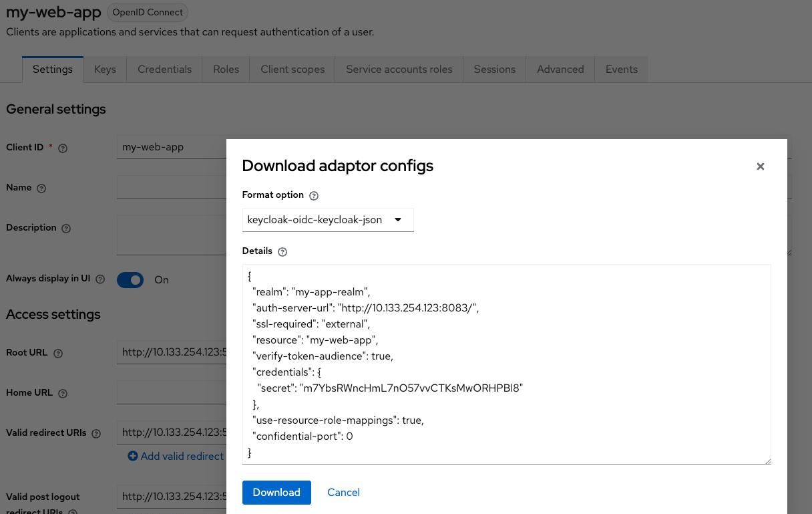Click the Valid redirect URIs help icon

coord(96,433)
